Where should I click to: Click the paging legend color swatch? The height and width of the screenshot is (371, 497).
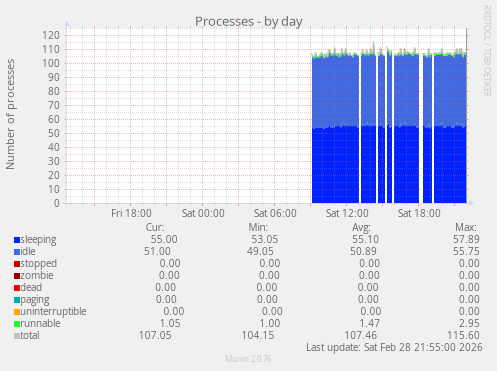[x=17, y=300]
